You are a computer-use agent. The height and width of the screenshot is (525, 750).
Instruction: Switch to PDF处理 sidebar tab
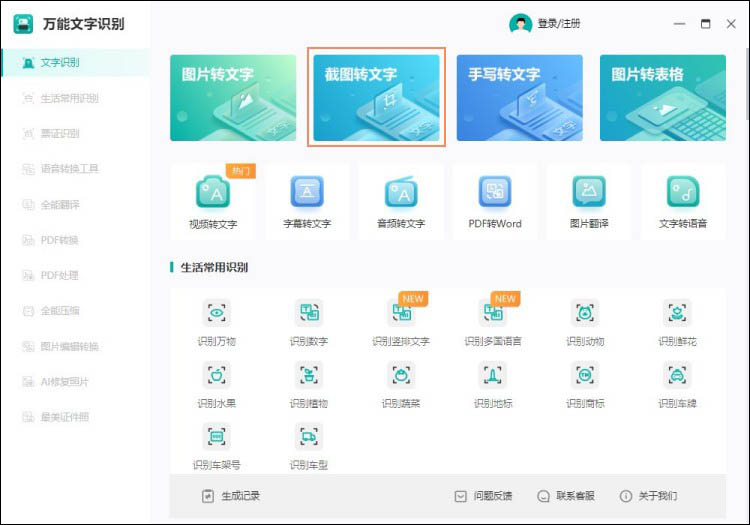coord(76,275)
